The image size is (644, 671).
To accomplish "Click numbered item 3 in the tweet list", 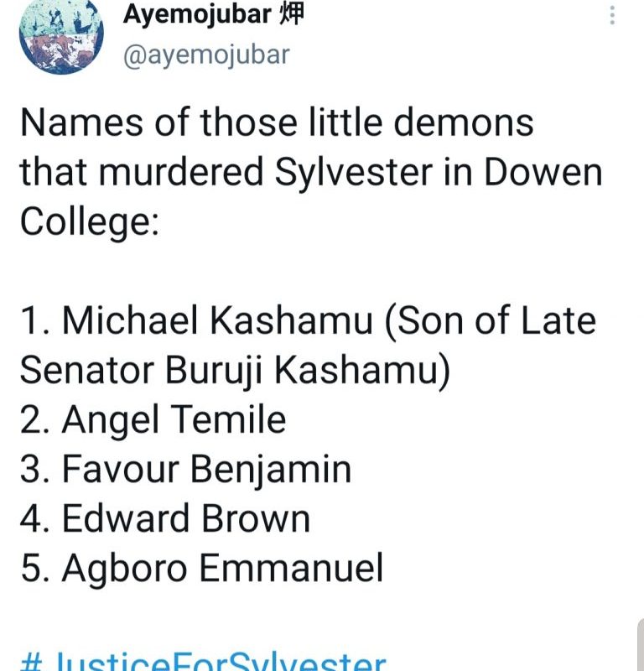I will pos(185,469).
